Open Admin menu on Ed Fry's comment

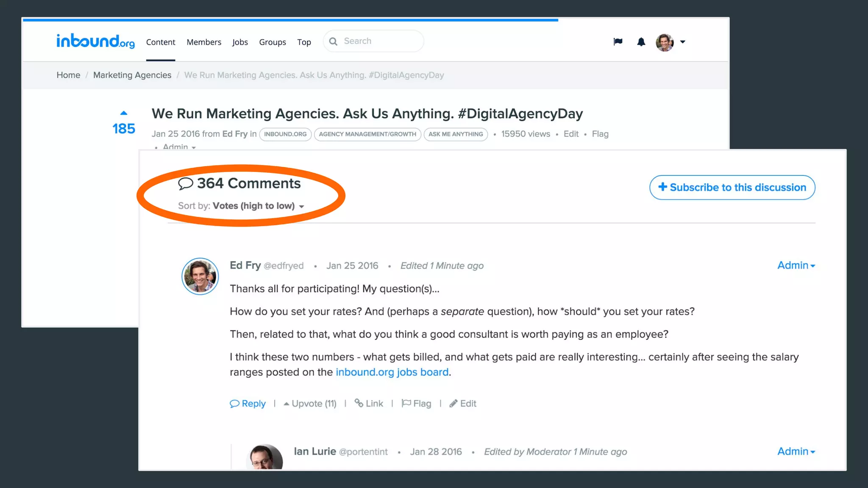point(796,266)
